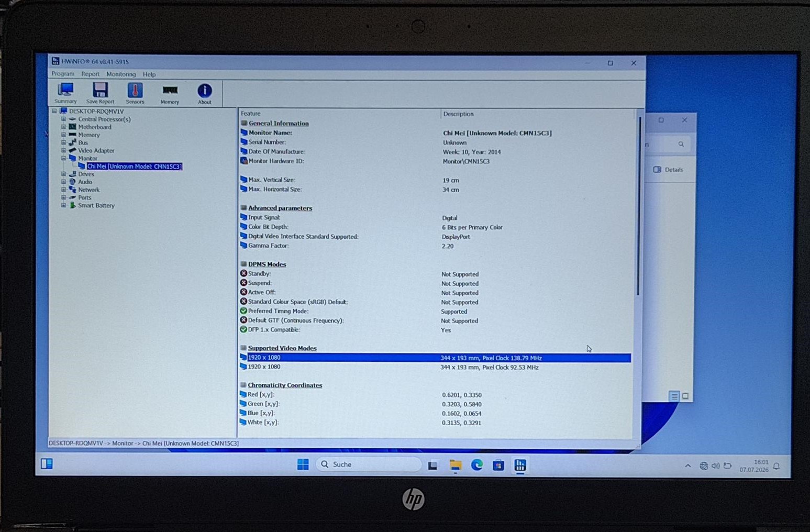Select the 1920 x 1080 mode at 138.79 MHz
The width and height of the screenshot is (810, 532).
tap(435, 358)
